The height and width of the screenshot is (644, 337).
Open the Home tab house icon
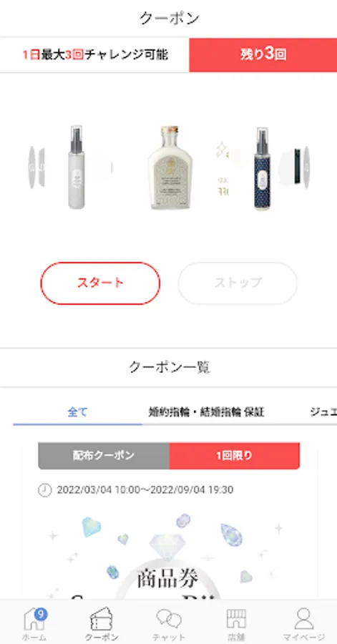[x=34, y=620]
